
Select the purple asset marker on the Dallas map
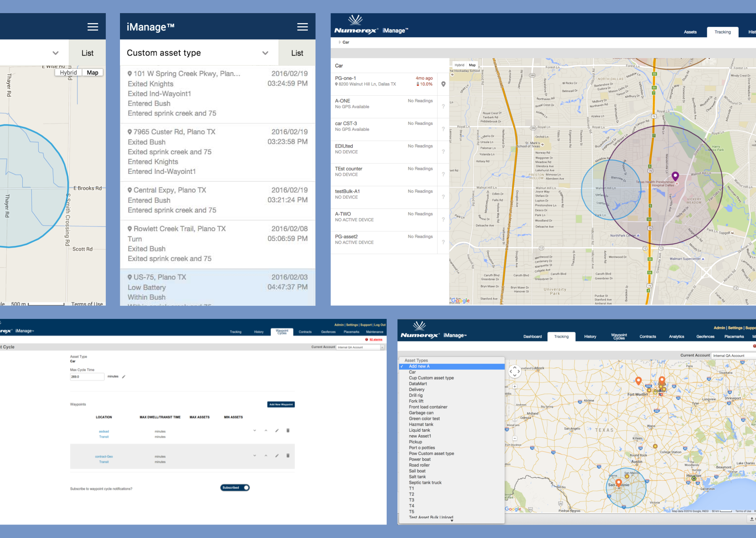point(675,176)
